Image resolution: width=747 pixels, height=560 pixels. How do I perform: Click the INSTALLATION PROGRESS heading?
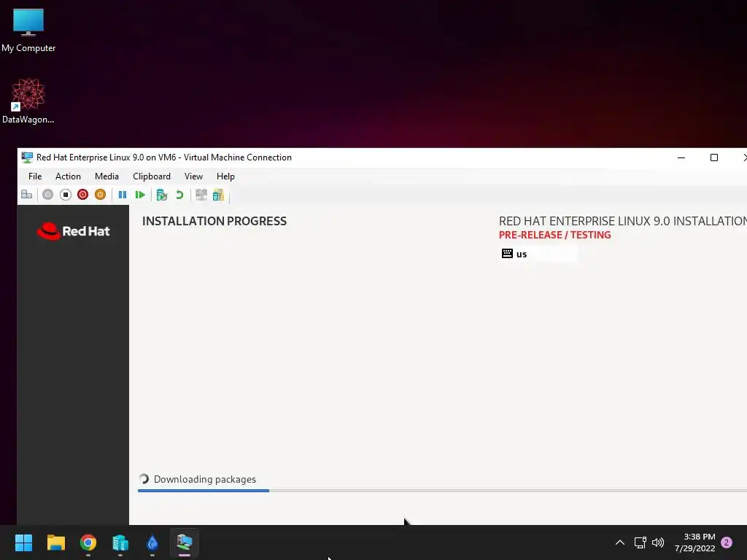(214, 221)
